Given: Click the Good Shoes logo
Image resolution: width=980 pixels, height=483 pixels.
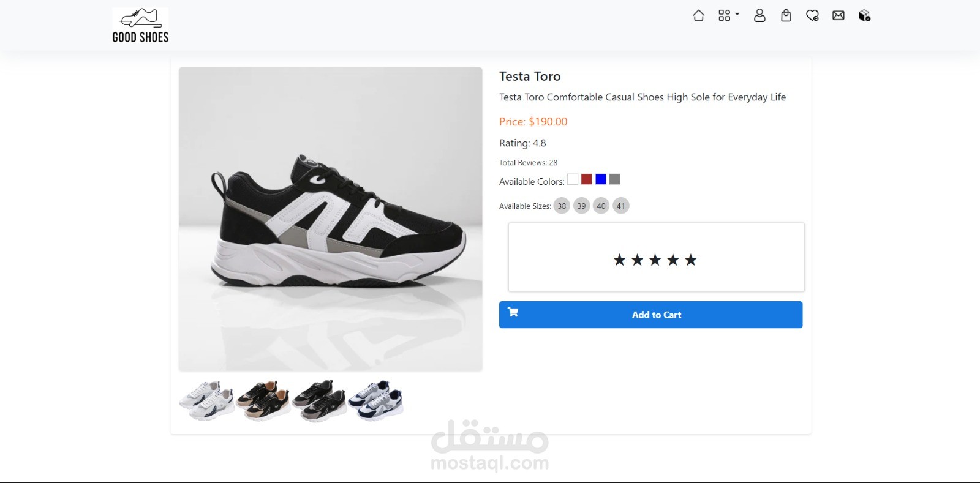Looking at the screenshot, I should point(140,26).
